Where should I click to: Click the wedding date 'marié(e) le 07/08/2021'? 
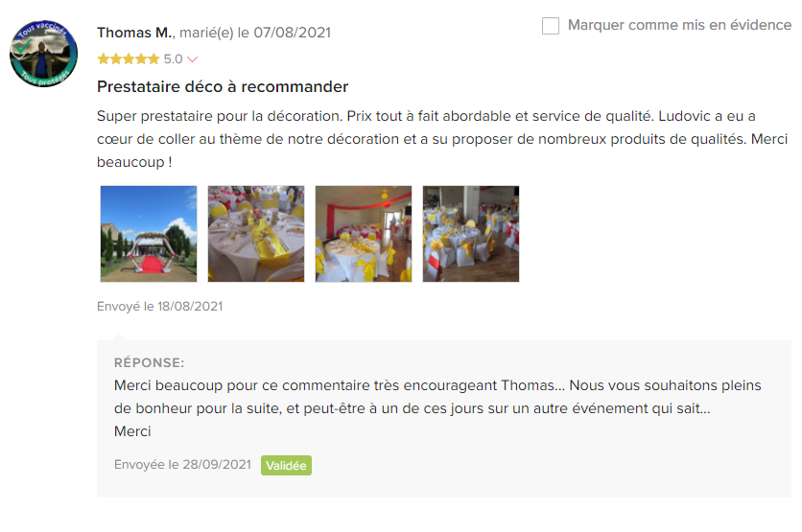pyautogui.click(x=255, y=33)
